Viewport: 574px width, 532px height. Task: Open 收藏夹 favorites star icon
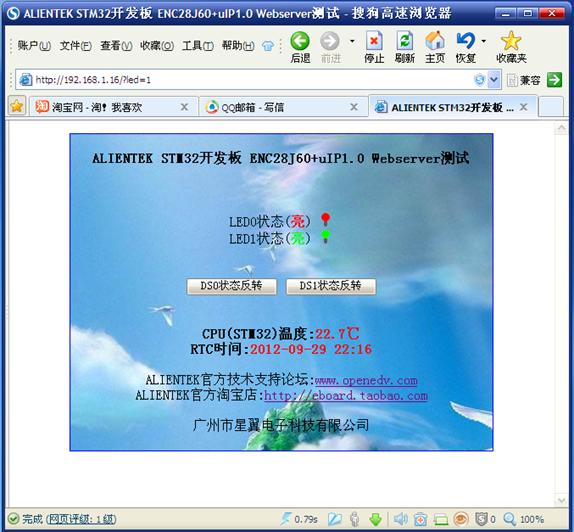click(511, 41)
